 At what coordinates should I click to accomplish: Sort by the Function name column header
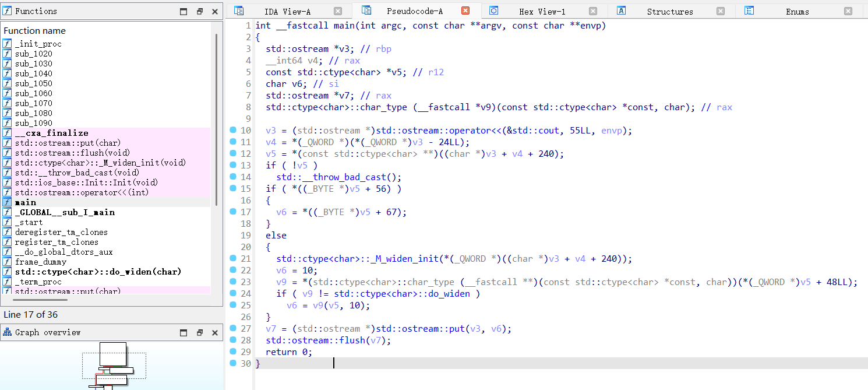tap(35, 31)
